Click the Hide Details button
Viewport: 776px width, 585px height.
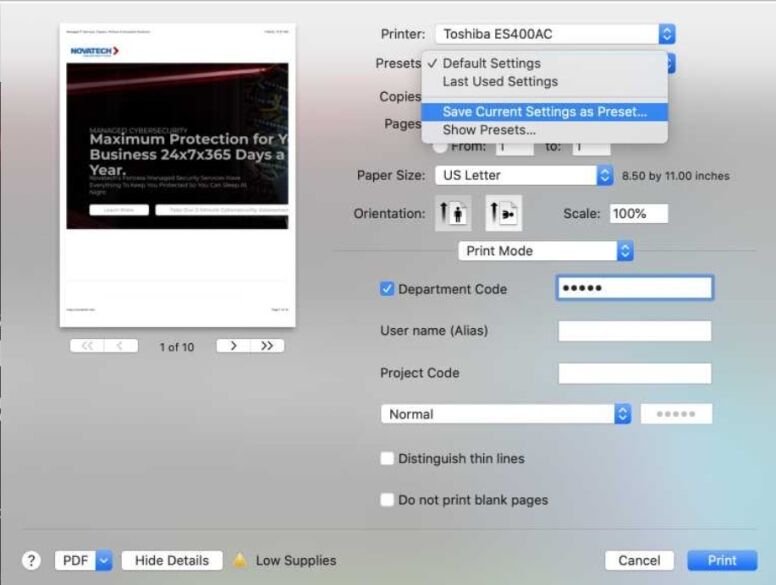[171, 561]
